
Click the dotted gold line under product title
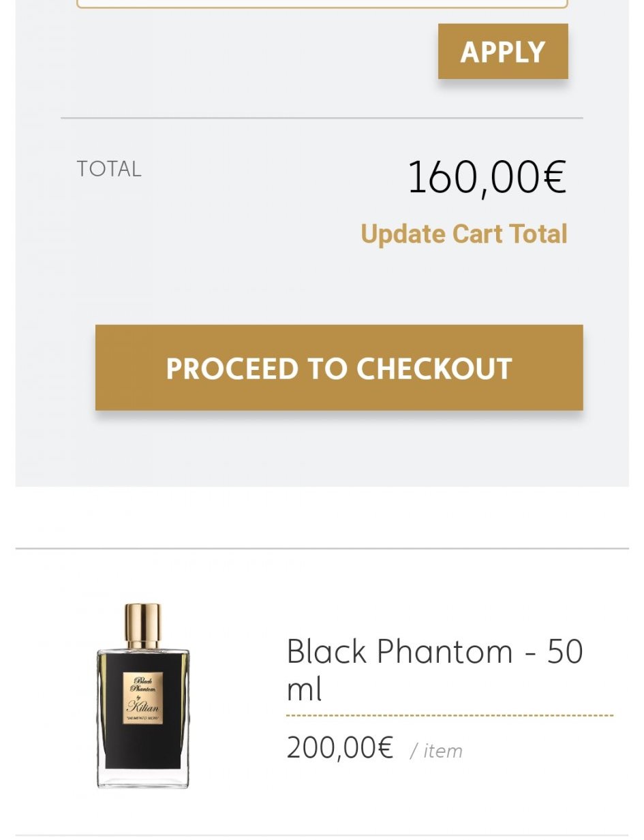point(450,715)
